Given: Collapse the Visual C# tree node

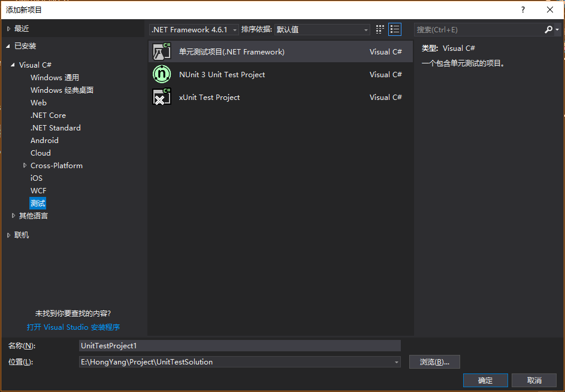Looking at the screenshot, I should [x=13, y=65].
